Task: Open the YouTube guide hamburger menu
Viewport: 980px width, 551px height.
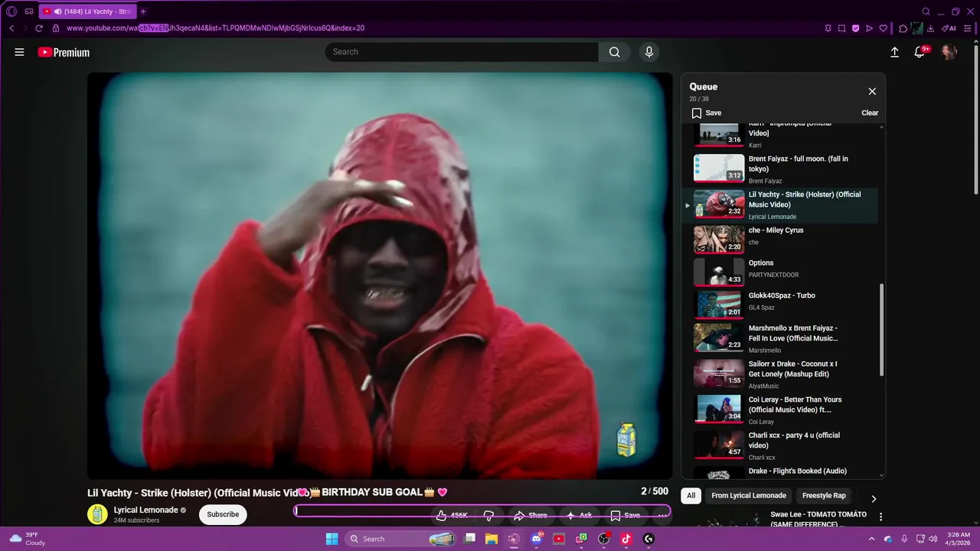Action: [x=19, y=52]
